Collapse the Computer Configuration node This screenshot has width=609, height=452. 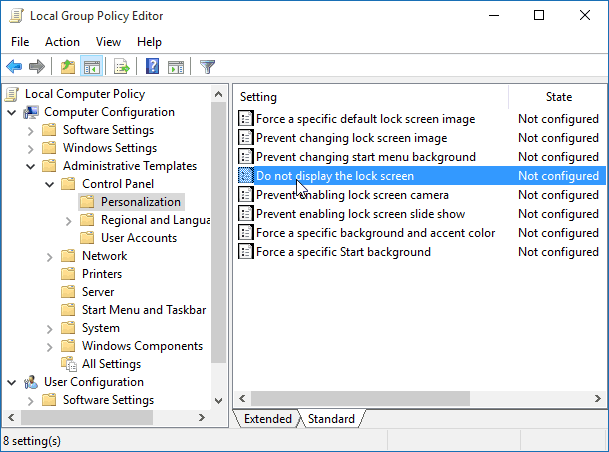pyautogui.click(x=12, y=113)
